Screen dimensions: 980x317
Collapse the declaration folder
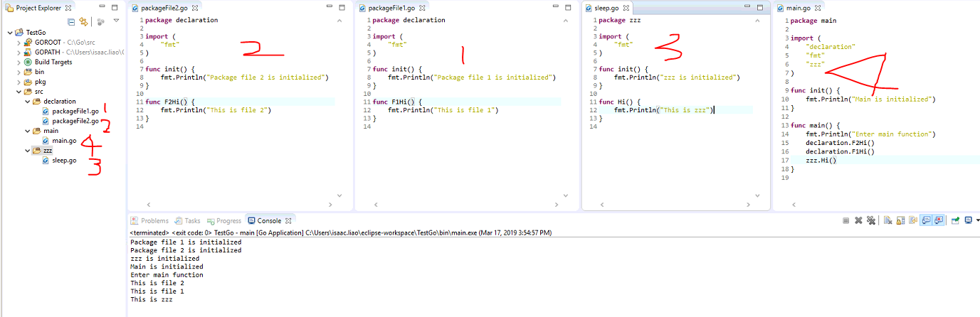(26, 102)
